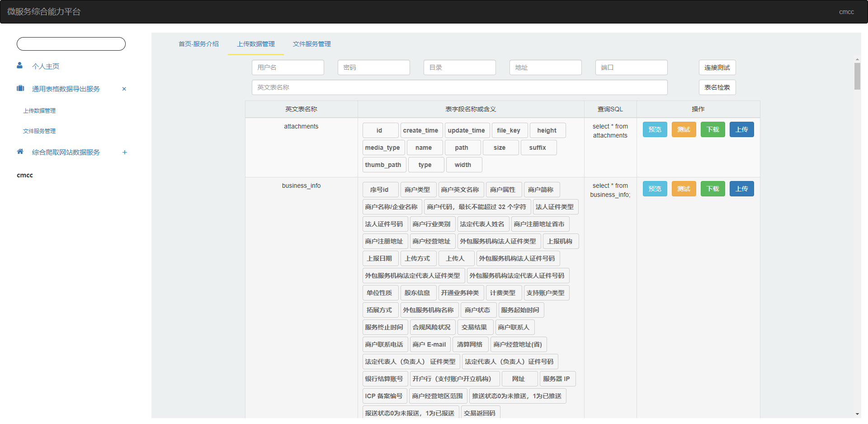Expand 综合爬取网站数据服务 with the + icon
Viewport: 868px width, 424px height.
coord(125,152)
